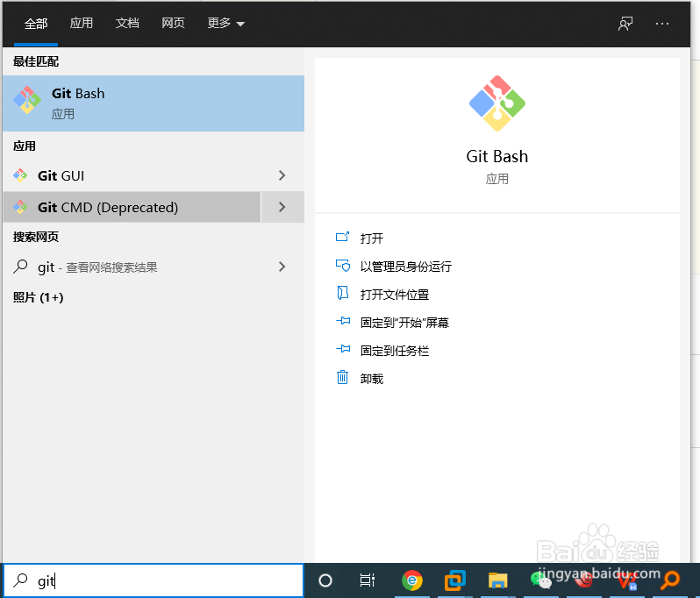
Task: Click the 最佳匹配 section header
Action: tap(36, 61)
